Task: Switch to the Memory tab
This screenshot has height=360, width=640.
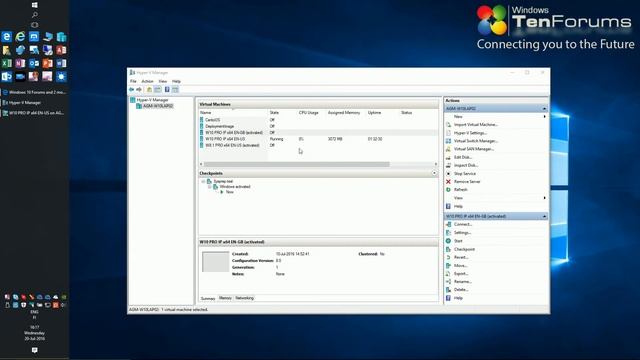Action: pos(225,298)
